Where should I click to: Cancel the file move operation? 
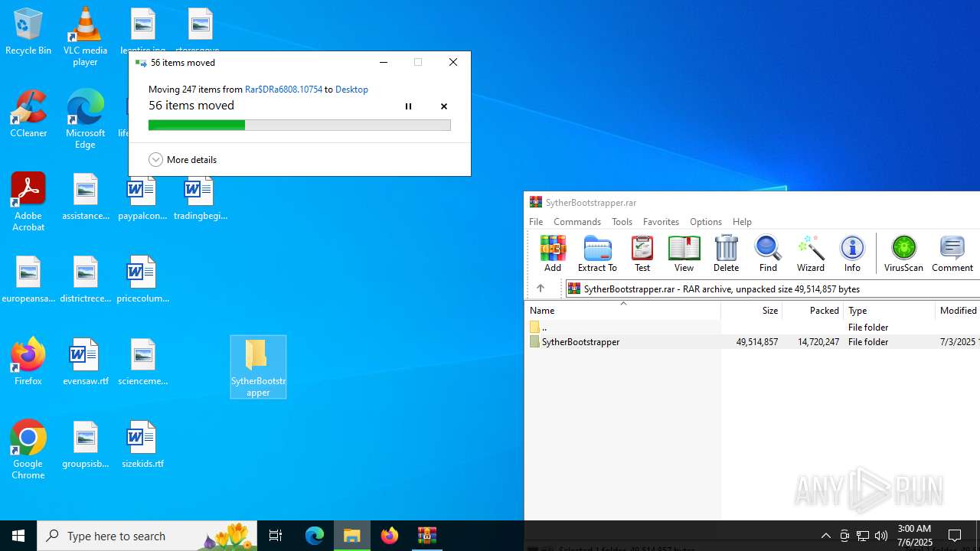[444, 106]
